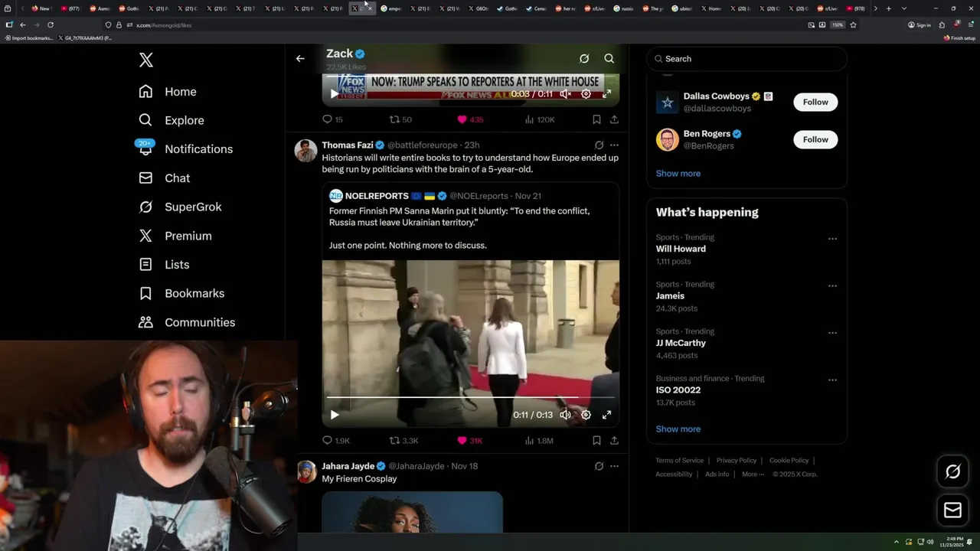
Task: Click the Grok icon in the profile header
Action: 584,58
